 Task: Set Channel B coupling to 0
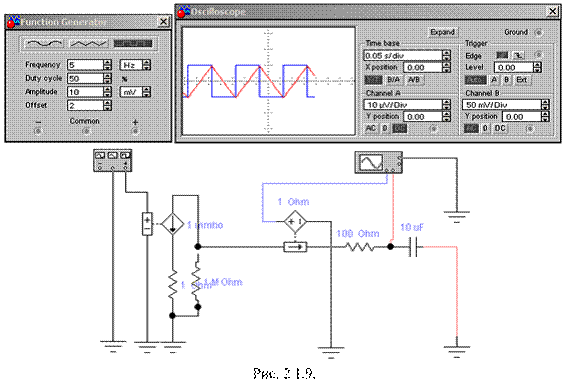coord(485,129)
